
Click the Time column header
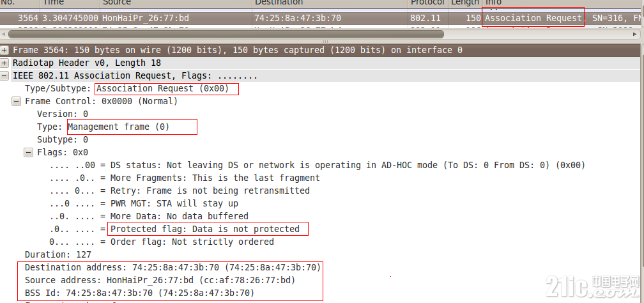point(70,3)
